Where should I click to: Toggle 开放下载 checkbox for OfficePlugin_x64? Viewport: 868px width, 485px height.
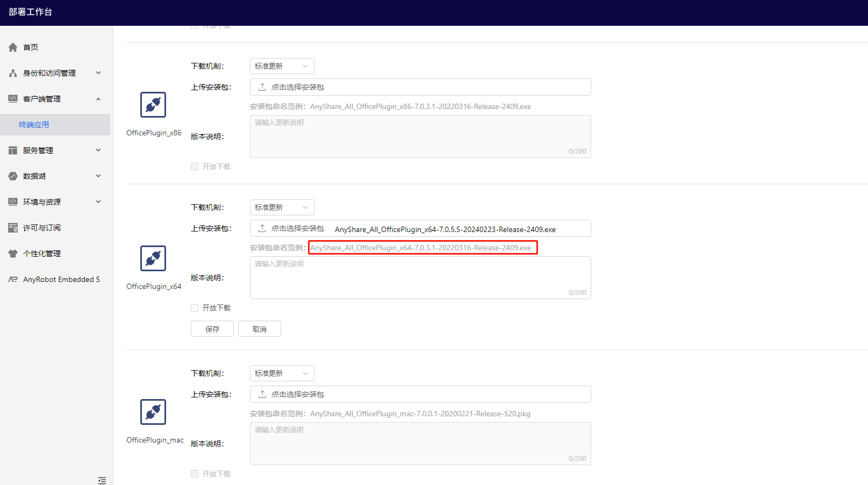coord(195,308)
